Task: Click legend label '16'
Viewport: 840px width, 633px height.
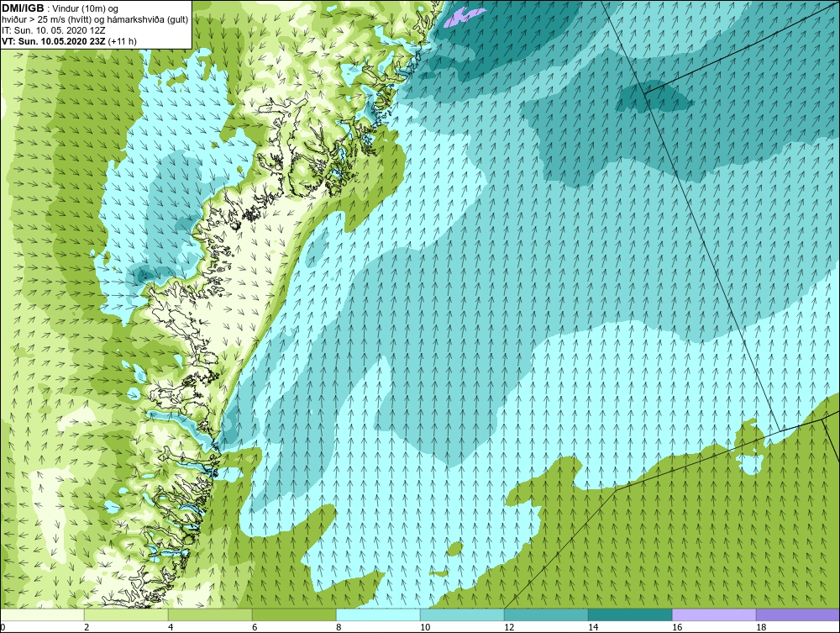Action: click(x=677, y=627)
